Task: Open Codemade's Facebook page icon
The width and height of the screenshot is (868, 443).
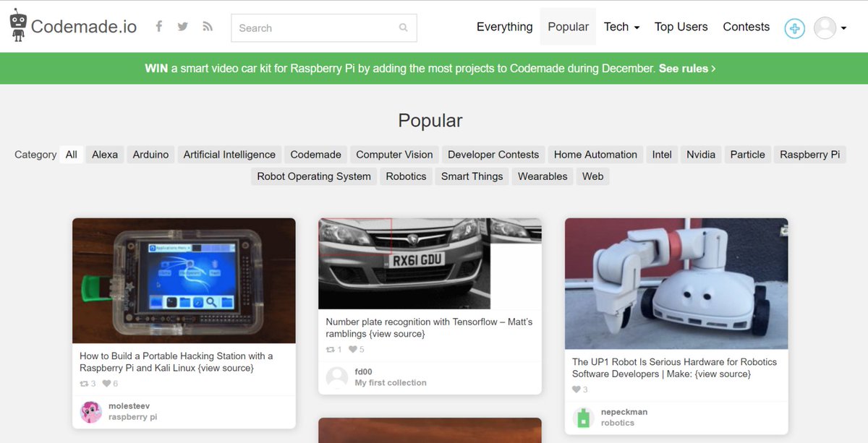Action: pos(158,26)
